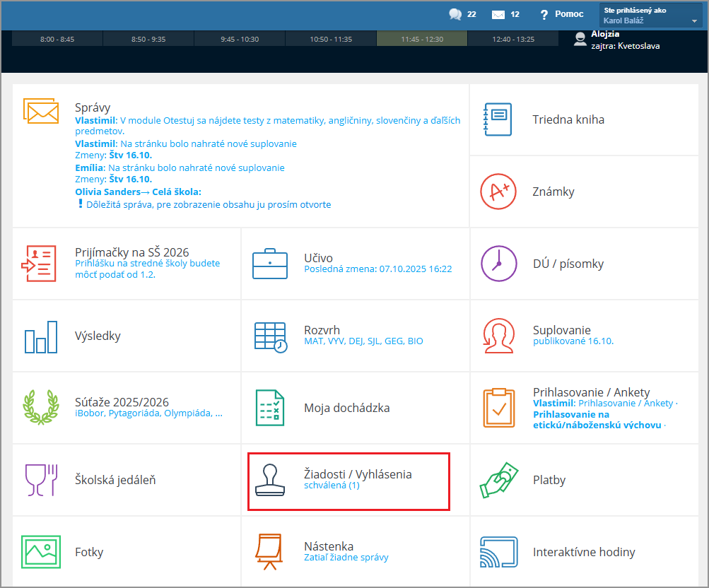The image size is (709, 588).
Task: Open the Školská jedáleň tile
Action: pos(115,480)
